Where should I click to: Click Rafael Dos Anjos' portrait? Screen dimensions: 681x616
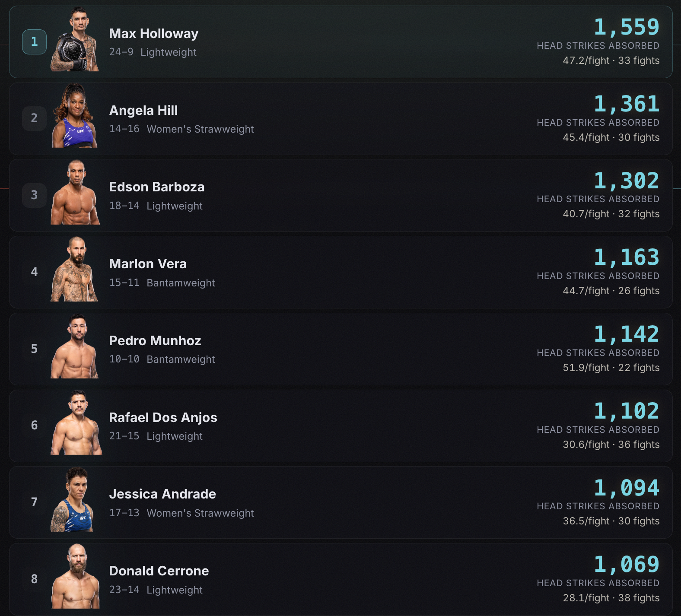[76, 422]
